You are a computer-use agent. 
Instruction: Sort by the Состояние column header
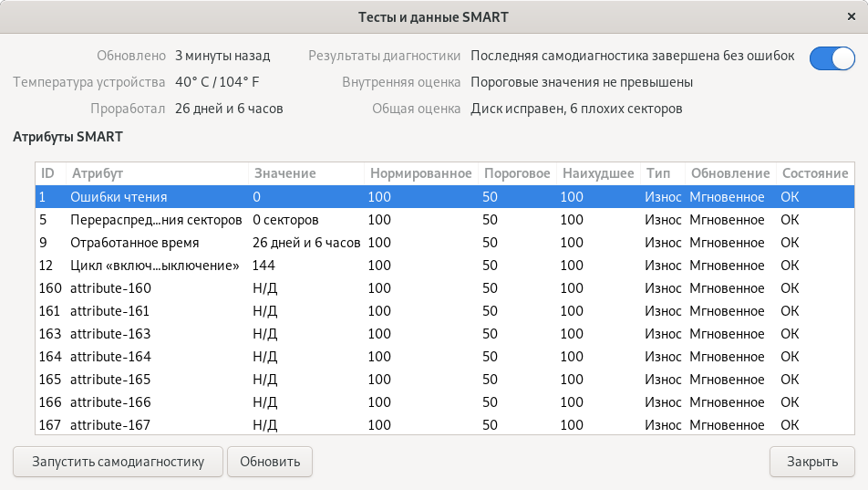click(x=813, y=173)
